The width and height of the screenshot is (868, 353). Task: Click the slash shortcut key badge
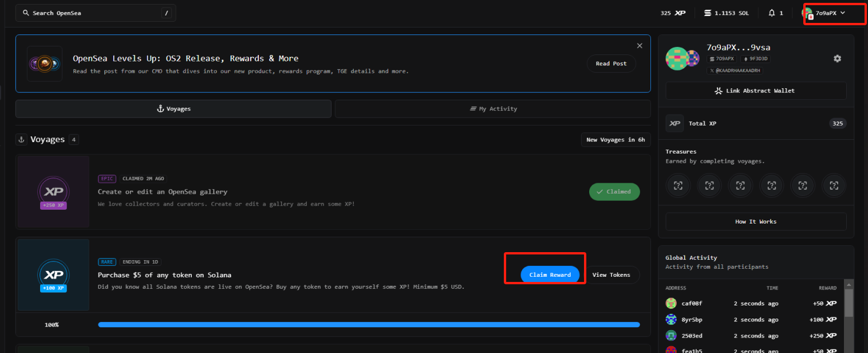166,13
